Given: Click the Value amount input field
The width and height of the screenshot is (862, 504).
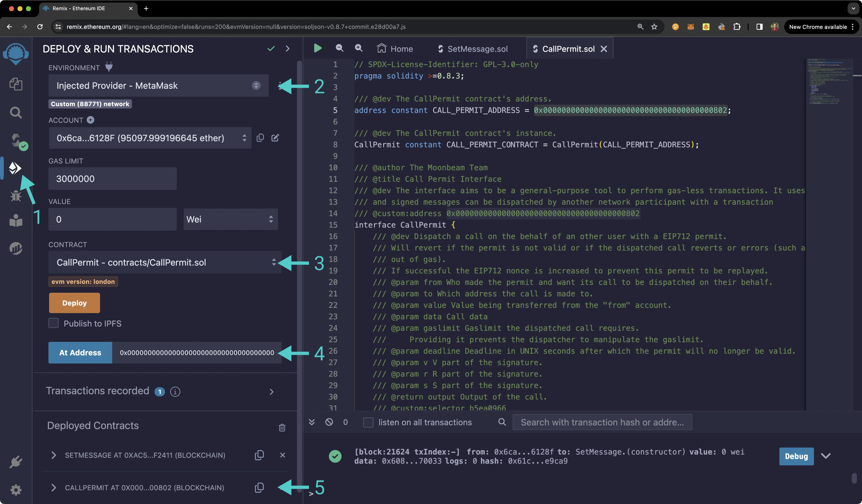Looking at the screenshot, I should (x=112, y=219).
